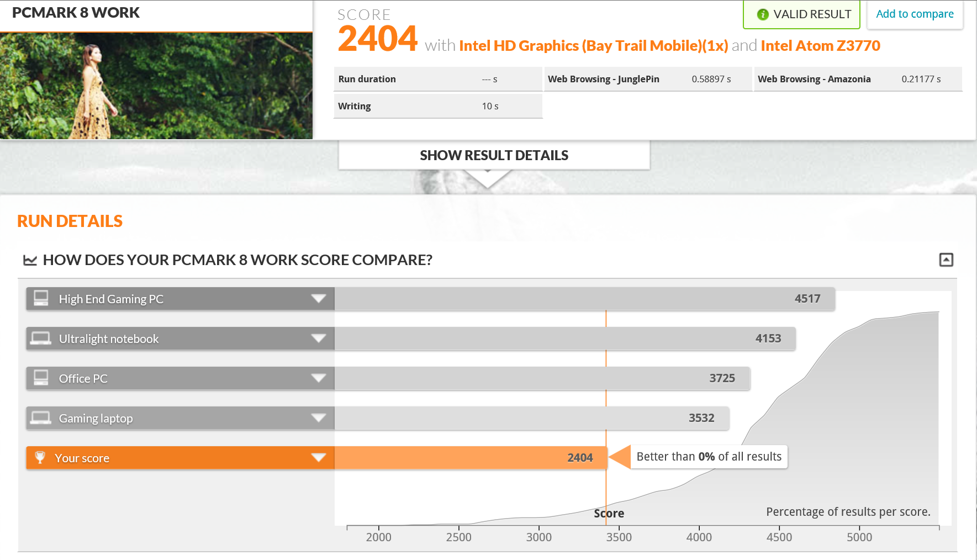The width and height of the screenshot is (977, 560).
Task: Click the Web Browsing - Amazonia result
Action: [858, 79]
